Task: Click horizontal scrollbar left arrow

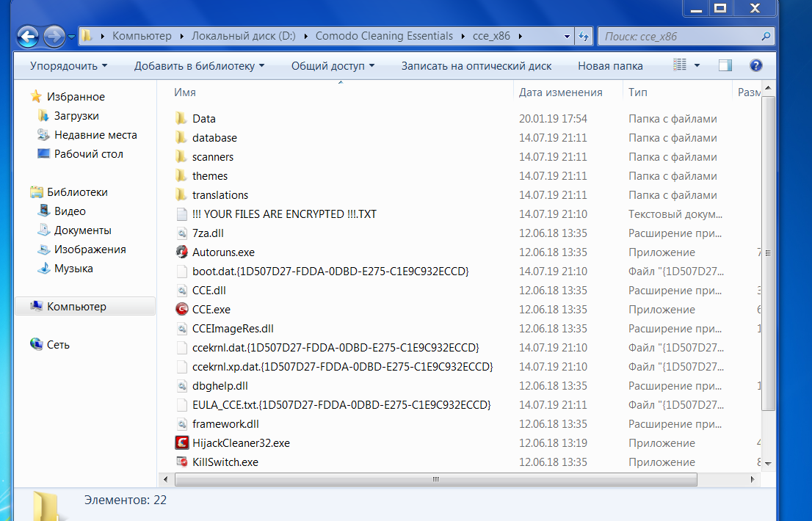Action: 166,480
